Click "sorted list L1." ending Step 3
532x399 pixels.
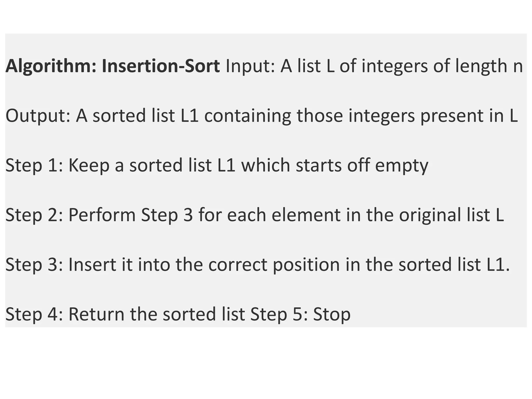coord(454,265)
